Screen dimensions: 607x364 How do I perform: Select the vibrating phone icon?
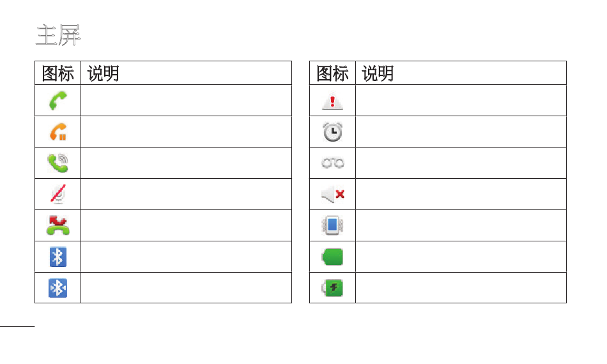coord(332,225)
